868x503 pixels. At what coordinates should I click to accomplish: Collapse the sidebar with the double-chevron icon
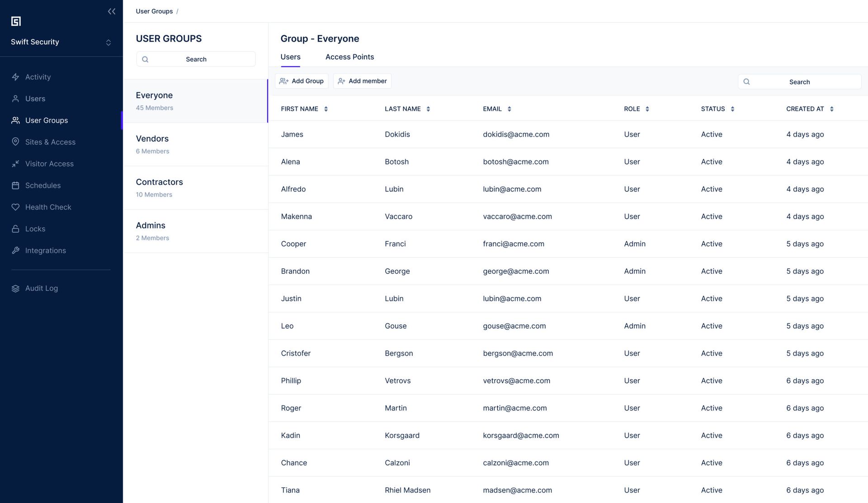click(111, 11)
